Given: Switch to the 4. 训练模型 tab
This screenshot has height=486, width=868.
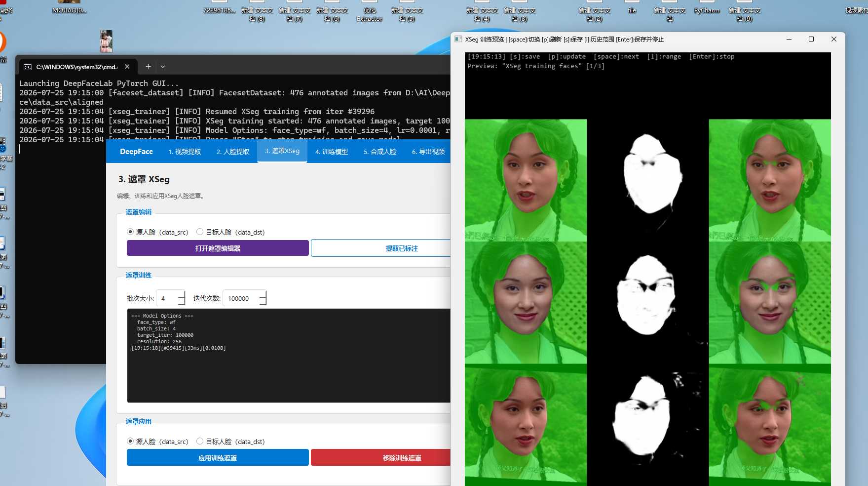Looking at the screenshot, I should [332, 152].
